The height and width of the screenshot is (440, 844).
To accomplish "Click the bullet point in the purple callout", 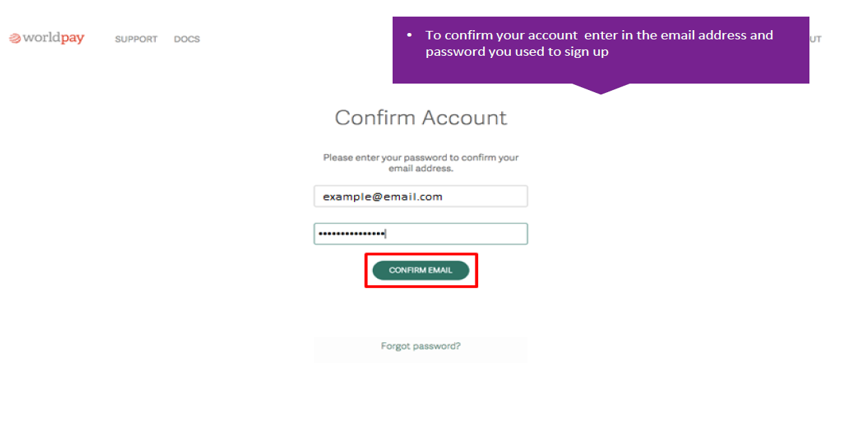I will tap(410, 35).
